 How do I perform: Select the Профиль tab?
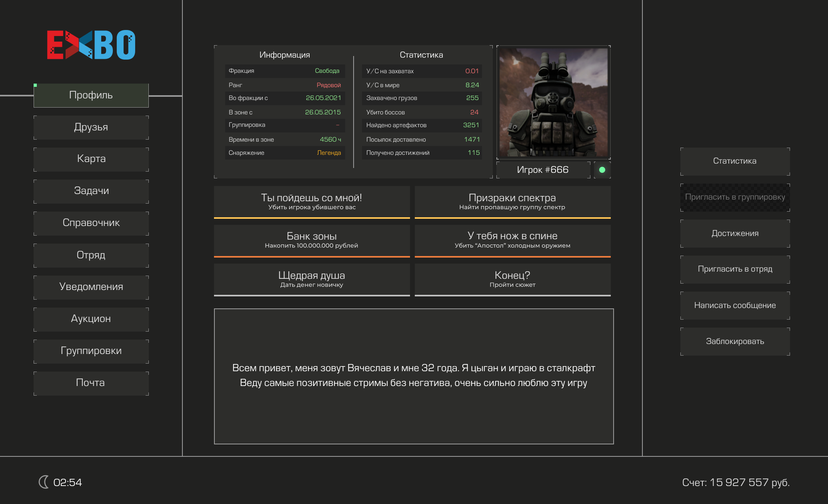point(91,95)
